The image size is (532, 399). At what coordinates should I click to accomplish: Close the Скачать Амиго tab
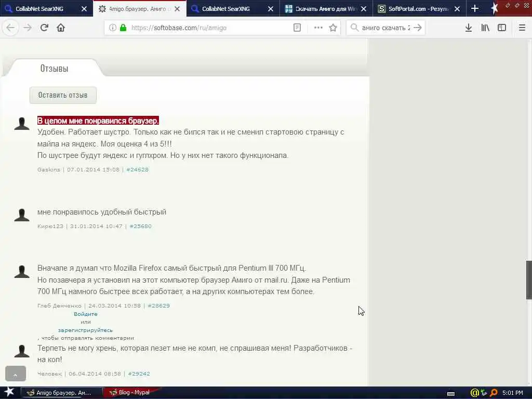point(364,9)
